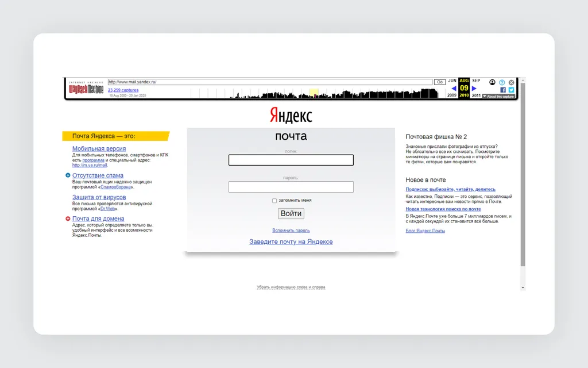The height and width of the screenshot is (368, 588).
Task: Click the Почтовая фишка № 2 heading
Action: (436, 137)
